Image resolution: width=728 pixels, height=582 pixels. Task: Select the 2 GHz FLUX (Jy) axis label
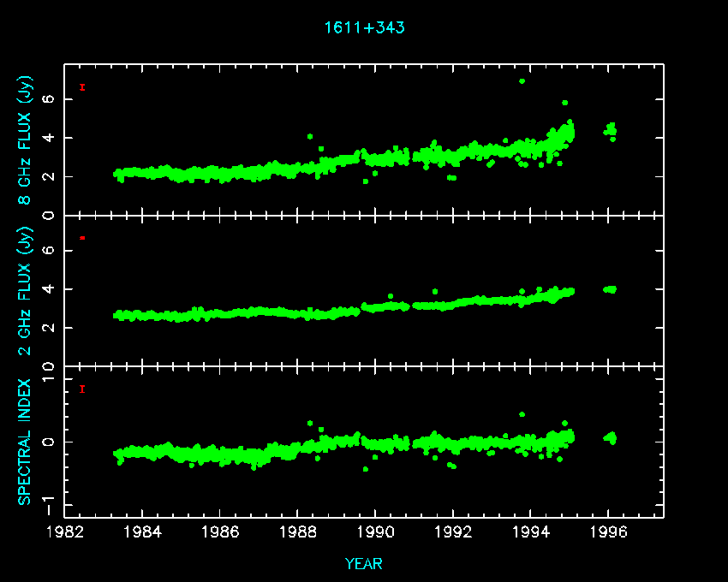[26, 291]
